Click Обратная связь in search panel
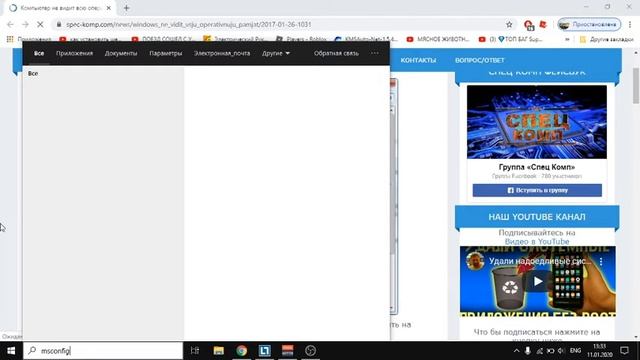 pyautogui.click(x=336, y=53)
